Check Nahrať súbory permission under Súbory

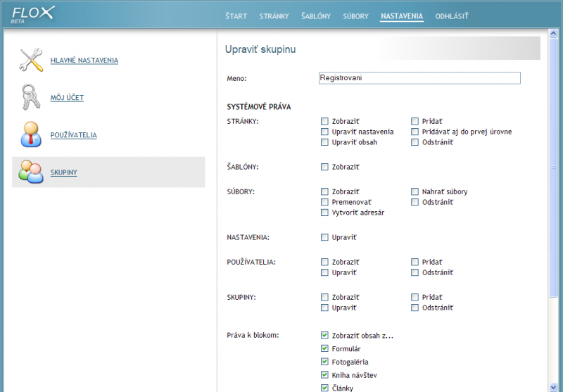415,191
